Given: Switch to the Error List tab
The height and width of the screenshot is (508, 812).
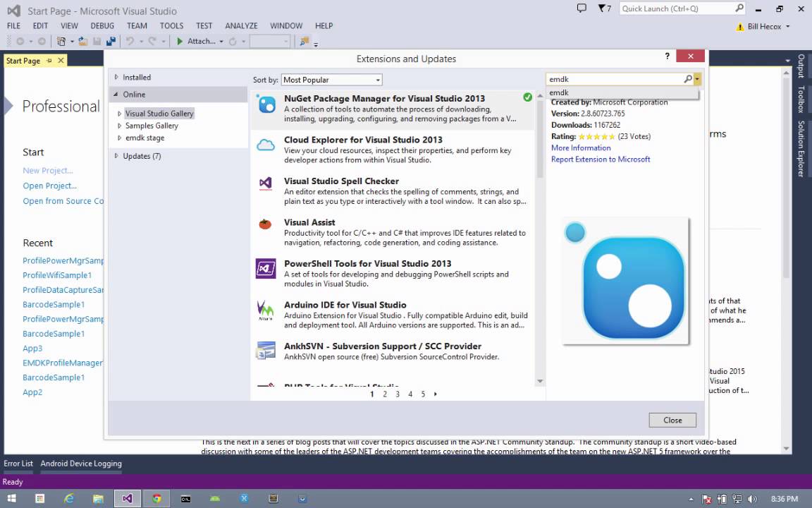Looking at the screenshot, I should click(18, 464).
